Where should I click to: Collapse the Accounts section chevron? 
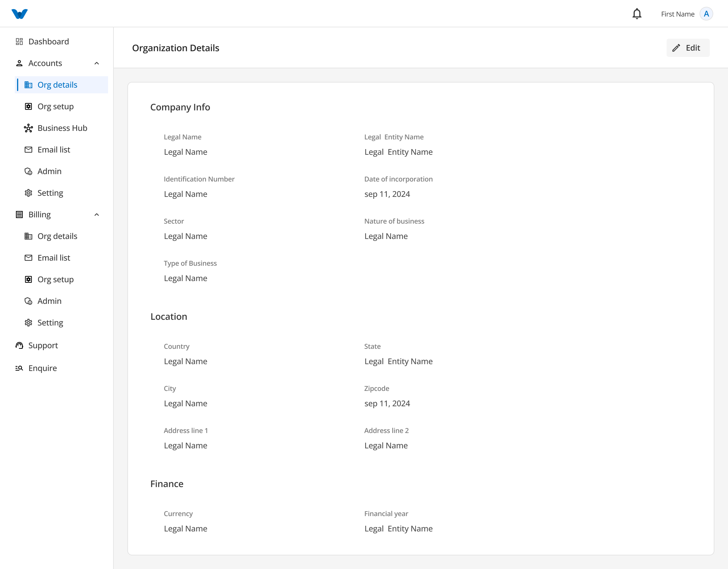pyautogui.click(x=97, y=63)
